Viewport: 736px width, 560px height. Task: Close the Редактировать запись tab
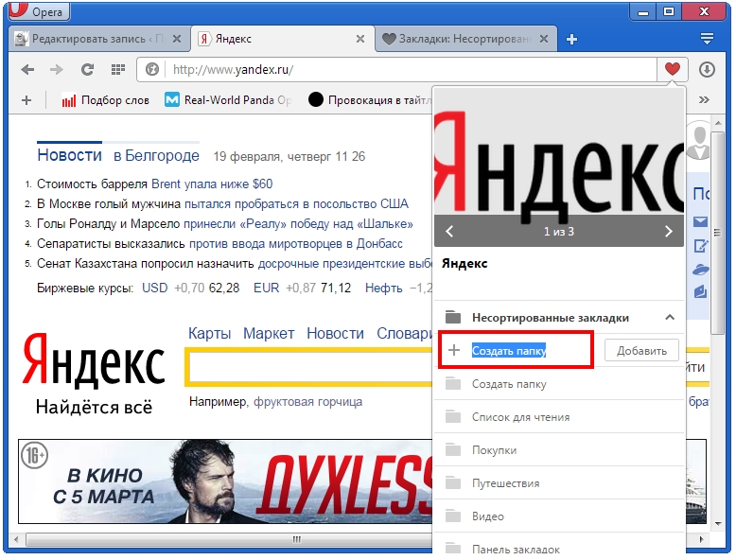click(177, 39)
